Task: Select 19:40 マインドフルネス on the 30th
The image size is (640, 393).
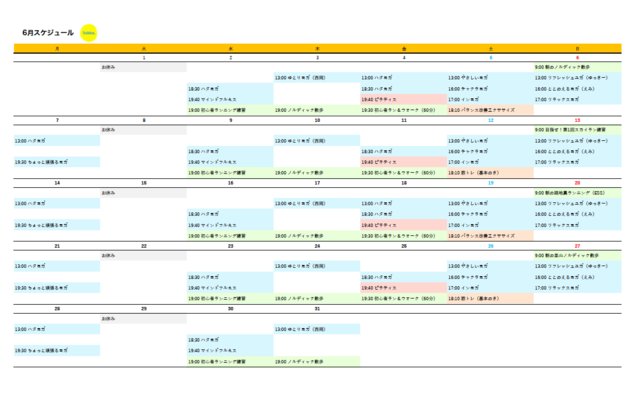Action: click(x=230, y=351)
